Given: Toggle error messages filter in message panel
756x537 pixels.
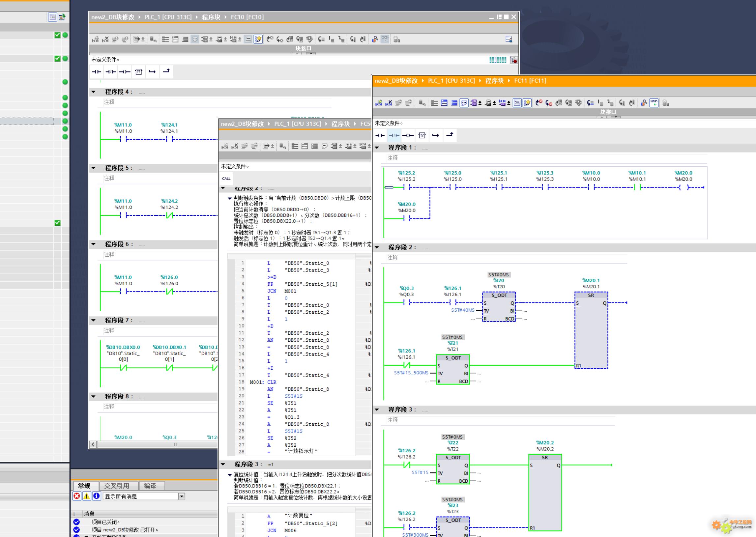Looking at the screenshot, I should tap(77, 496).
